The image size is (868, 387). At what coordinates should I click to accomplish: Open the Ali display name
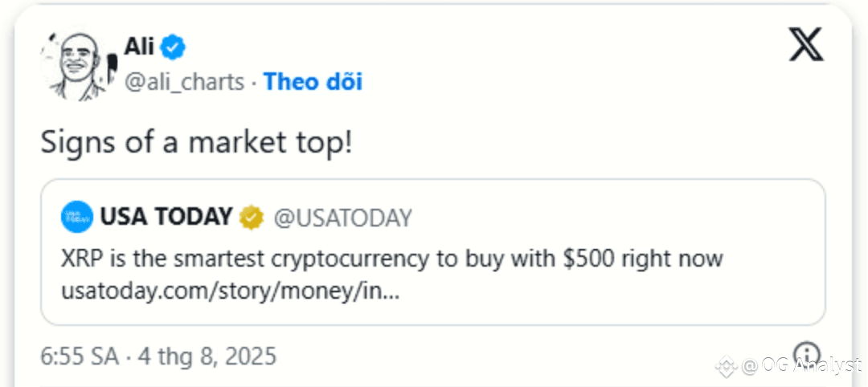click(x=139, y=47)
